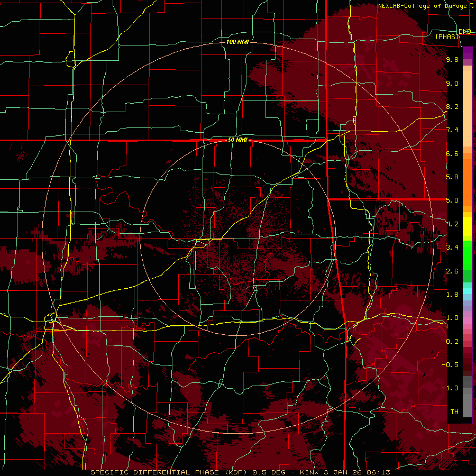Click the 5.0 value on the scale
Viewport: 476px width, 476px height.
coord(452,200)
